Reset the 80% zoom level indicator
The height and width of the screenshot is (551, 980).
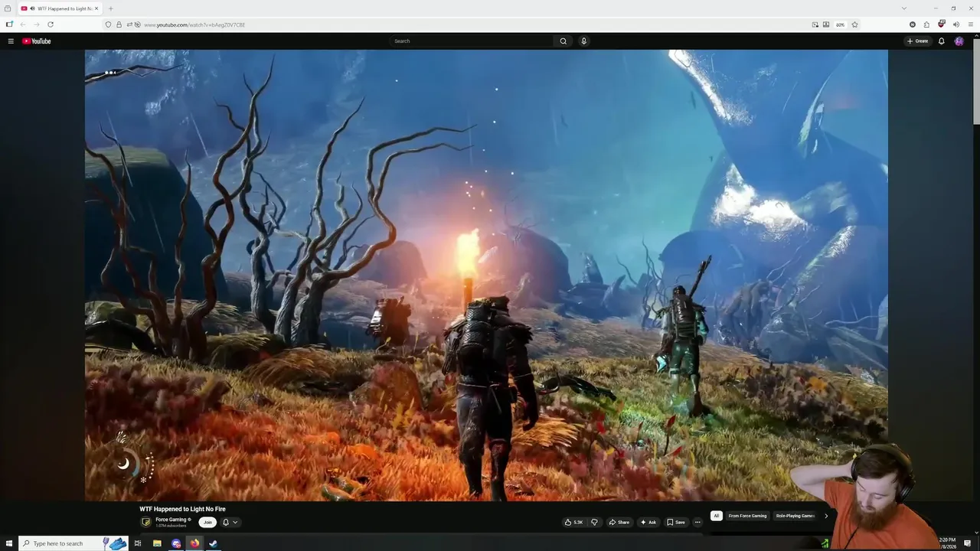(840, 24)
